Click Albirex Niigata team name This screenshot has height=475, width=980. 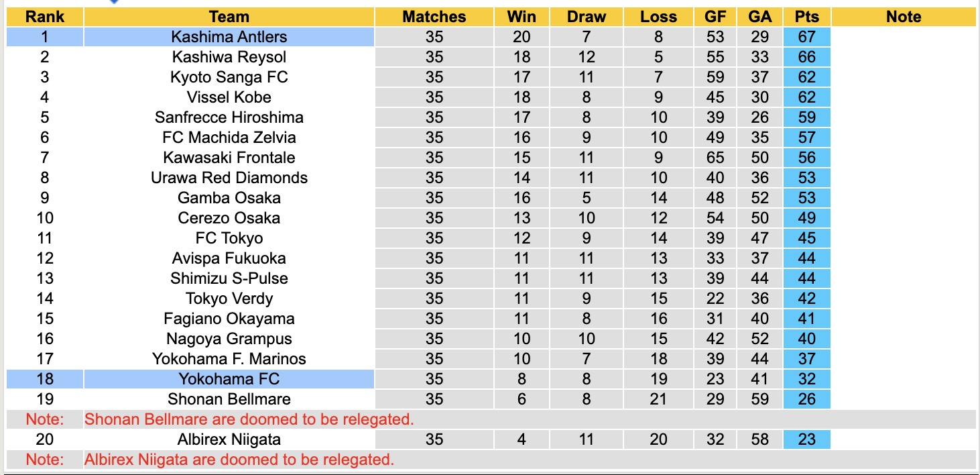(x=229, y=439)
